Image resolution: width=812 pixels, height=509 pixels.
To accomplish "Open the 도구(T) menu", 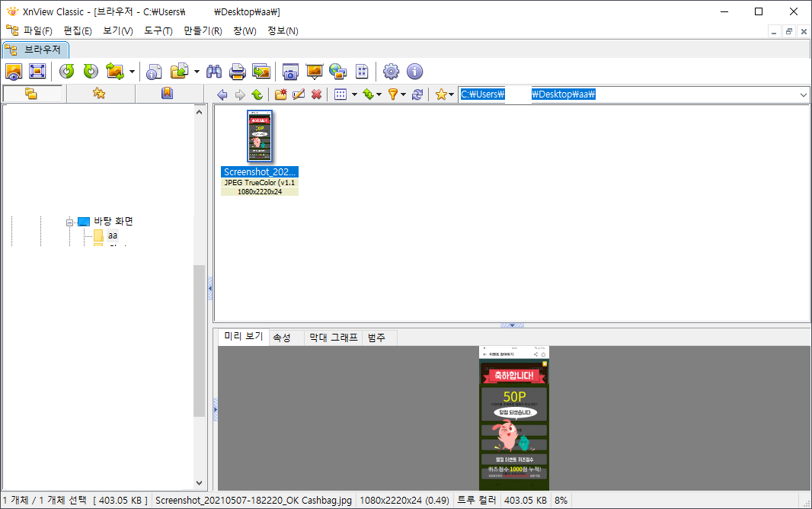I will tap(158, 31).
